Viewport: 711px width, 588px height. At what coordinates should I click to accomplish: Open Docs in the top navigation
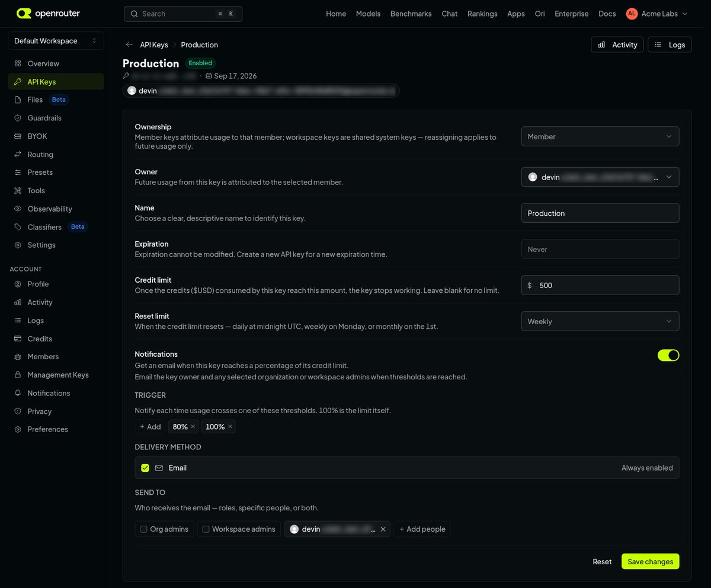coord(607,14)
